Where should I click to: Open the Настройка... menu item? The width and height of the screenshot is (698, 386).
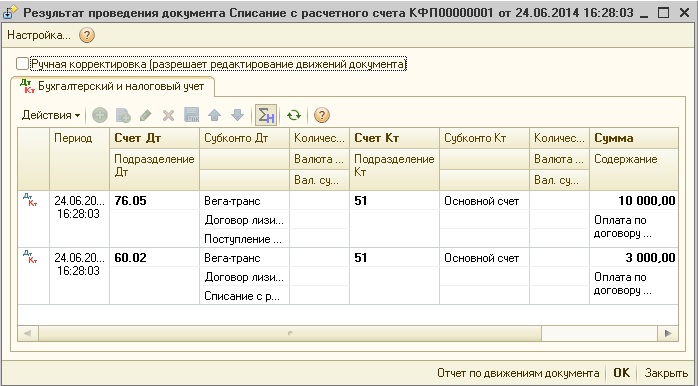[x=39, y=35]
